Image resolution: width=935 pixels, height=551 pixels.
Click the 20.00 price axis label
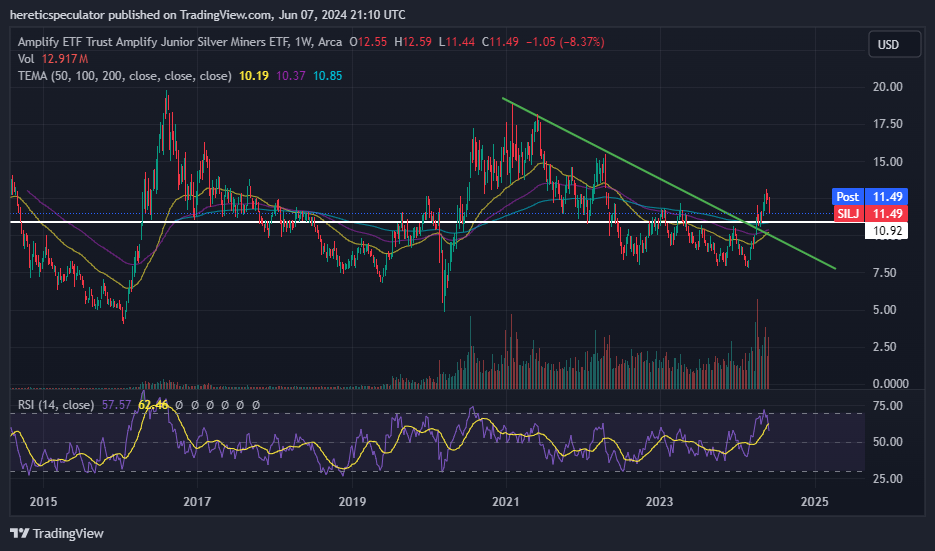[x=887, y=87]
